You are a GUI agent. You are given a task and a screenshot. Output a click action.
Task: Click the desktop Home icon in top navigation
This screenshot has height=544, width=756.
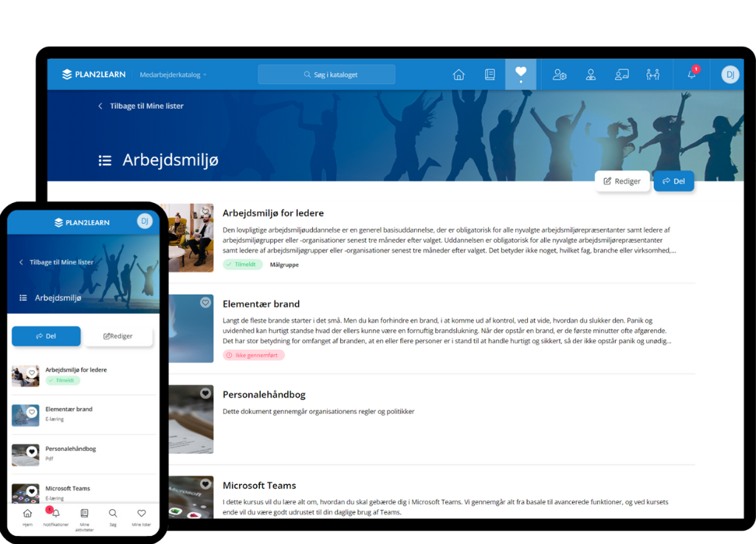tap(458, 75)
